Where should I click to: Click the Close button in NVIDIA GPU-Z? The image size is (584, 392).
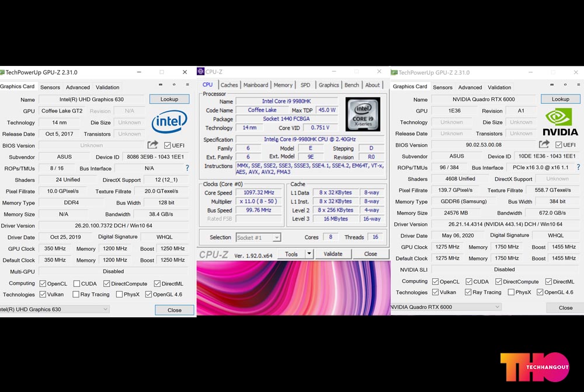565,307
